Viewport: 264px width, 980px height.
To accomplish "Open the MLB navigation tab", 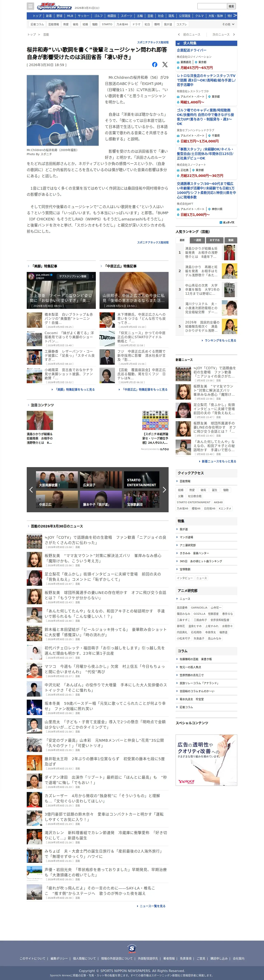I will click(70, 16).
